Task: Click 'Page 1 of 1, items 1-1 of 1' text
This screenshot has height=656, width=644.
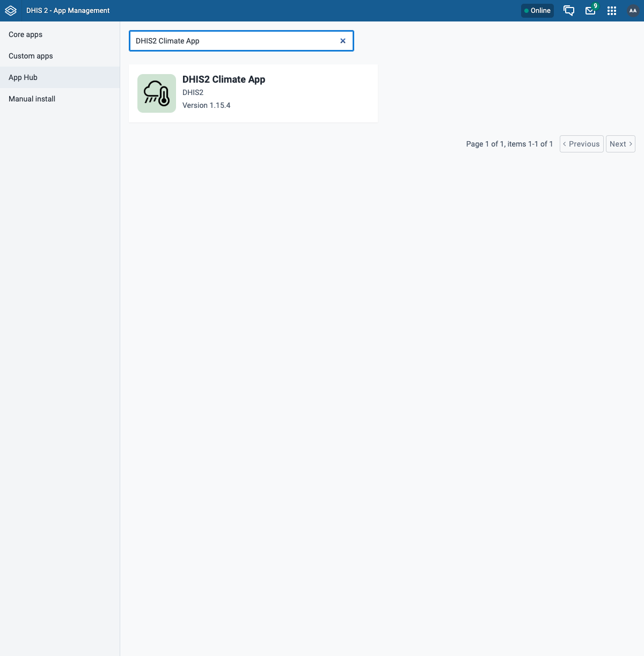Action: pos(509,144)
